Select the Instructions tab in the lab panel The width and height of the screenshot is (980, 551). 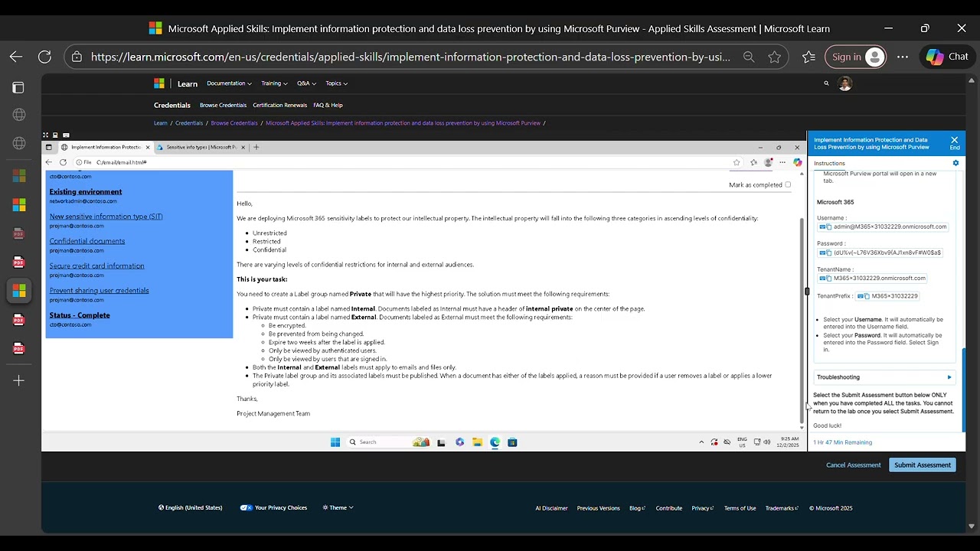(829, 163)
